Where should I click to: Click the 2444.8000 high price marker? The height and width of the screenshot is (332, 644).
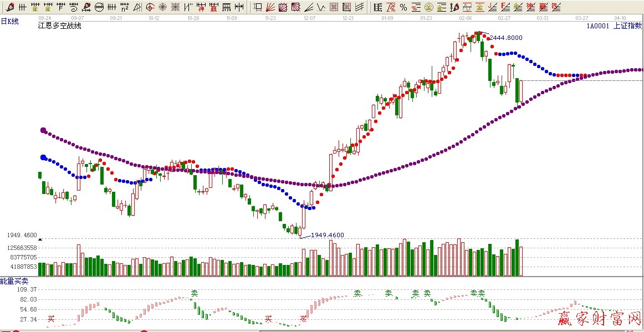pos(505,38)
